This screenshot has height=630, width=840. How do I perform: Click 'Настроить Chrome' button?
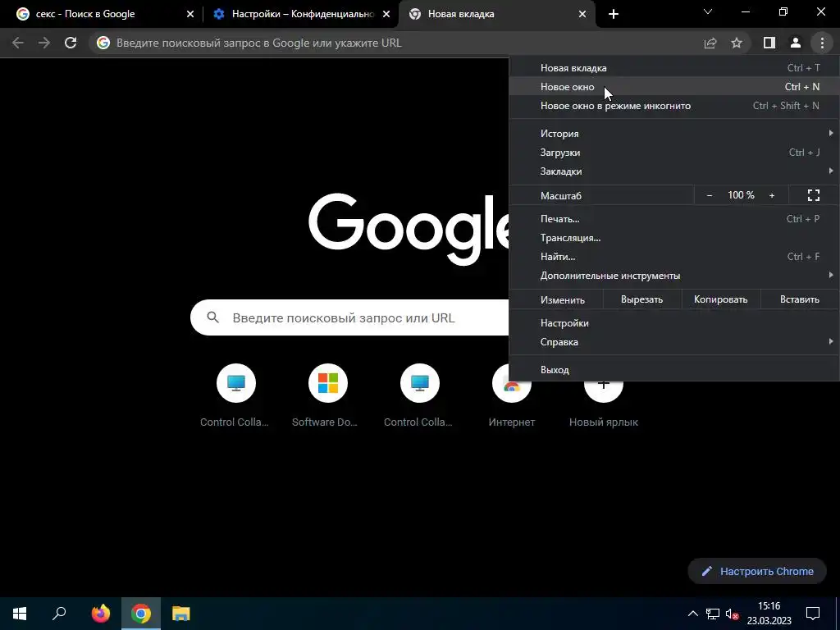(x=757, y=571)
